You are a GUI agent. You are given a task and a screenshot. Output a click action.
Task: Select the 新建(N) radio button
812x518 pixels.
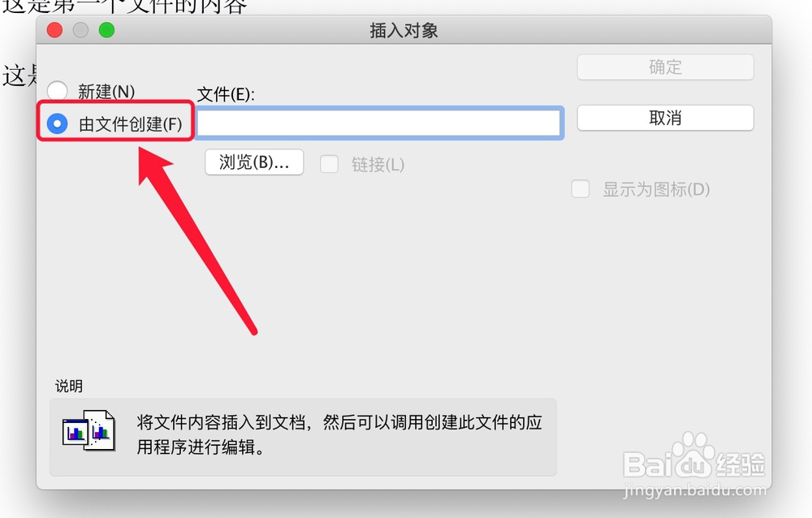pos(58,91)
